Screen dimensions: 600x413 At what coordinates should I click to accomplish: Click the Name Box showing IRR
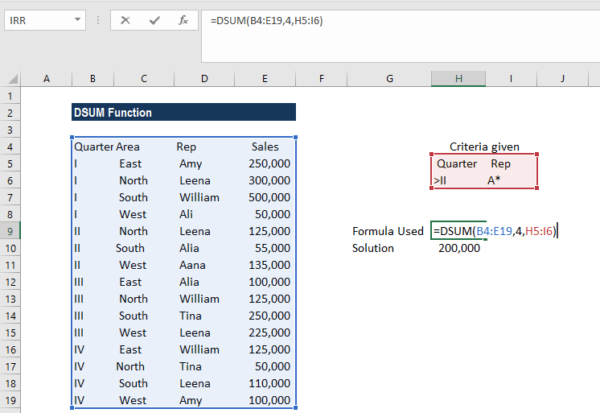(x=45, y=20)
